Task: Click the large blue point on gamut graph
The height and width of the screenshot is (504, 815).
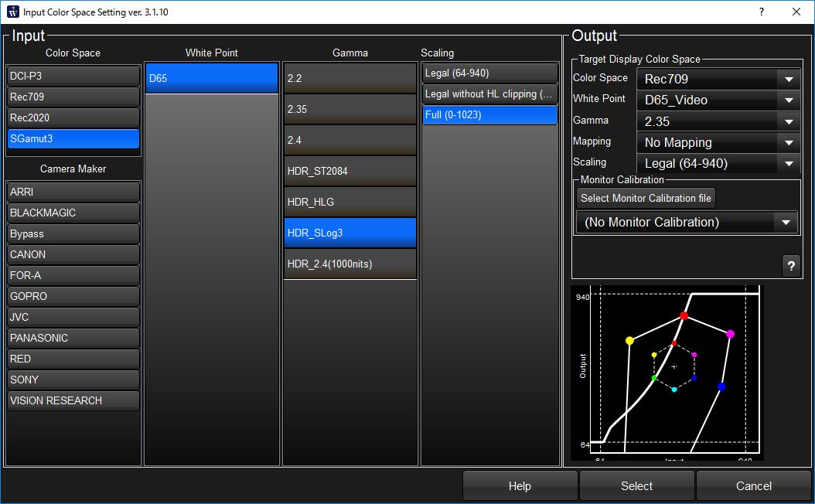Action: tap(721, 387)
